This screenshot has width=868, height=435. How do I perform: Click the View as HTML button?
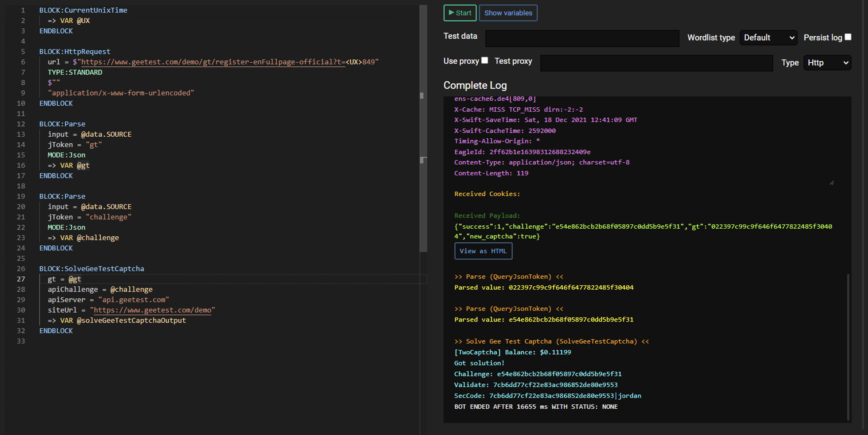pos(483,251)
